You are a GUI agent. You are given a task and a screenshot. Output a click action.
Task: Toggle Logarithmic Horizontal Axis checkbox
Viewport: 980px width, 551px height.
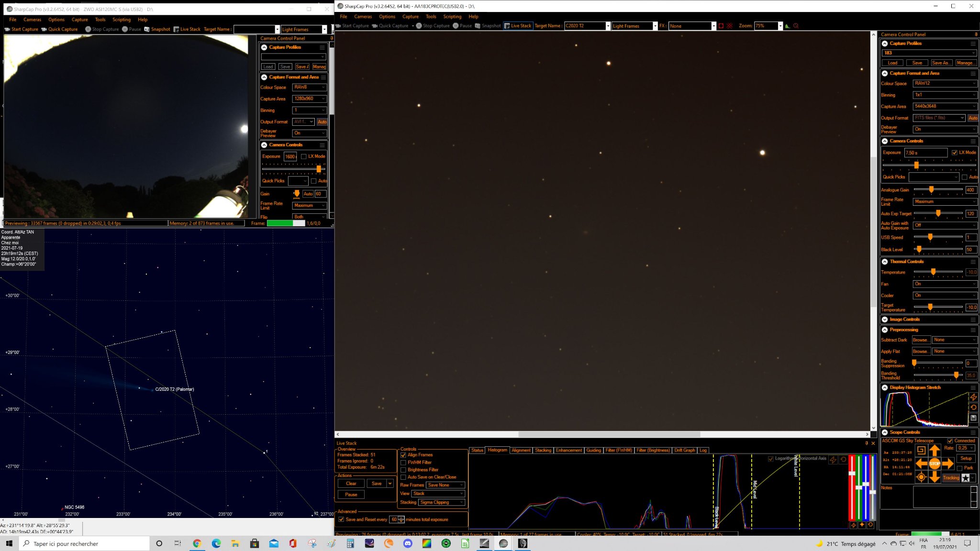click(x=770, y=459)
